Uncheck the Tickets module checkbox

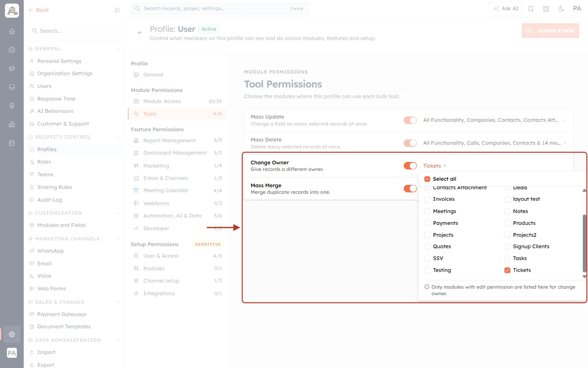[x=507, y=270]
